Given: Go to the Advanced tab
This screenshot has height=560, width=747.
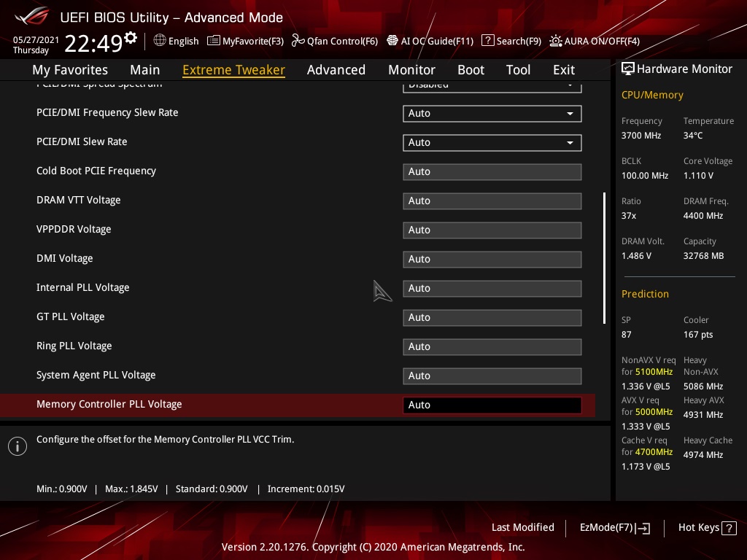Looking at the screenshot, I should click(336, 70).
